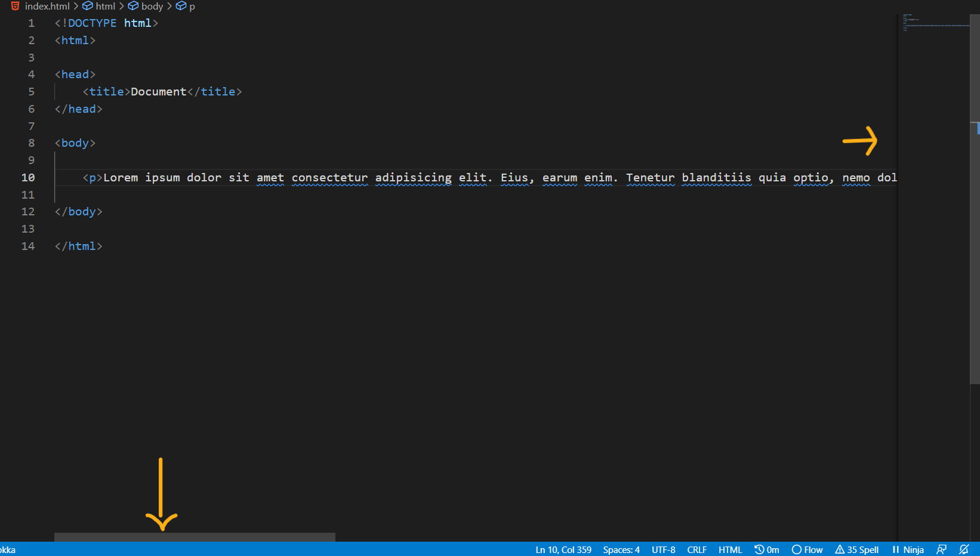Click line number 12 in the gutter
This screenshot has width=980, height=556.
coord(28,212)
